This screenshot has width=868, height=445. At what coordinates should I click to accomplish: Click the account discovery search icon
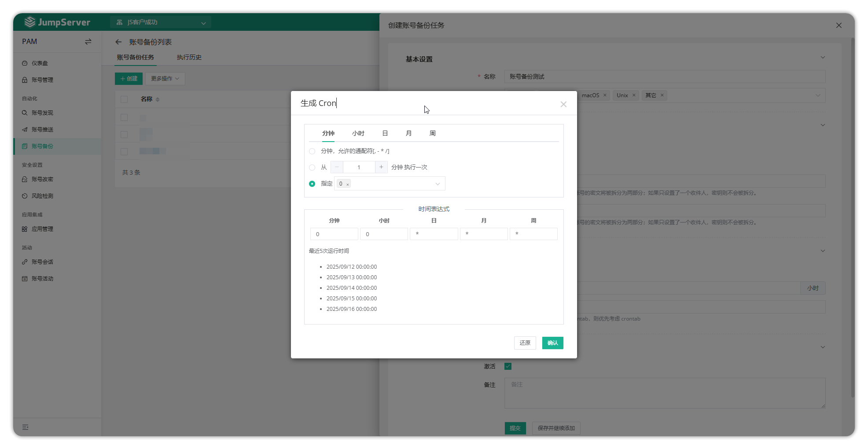pos(25,113)
